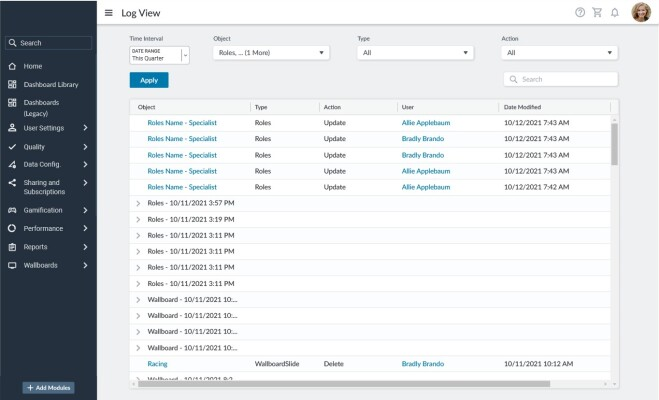Click the user profile avatar
The image size is (659, 400).
point(641,12)
